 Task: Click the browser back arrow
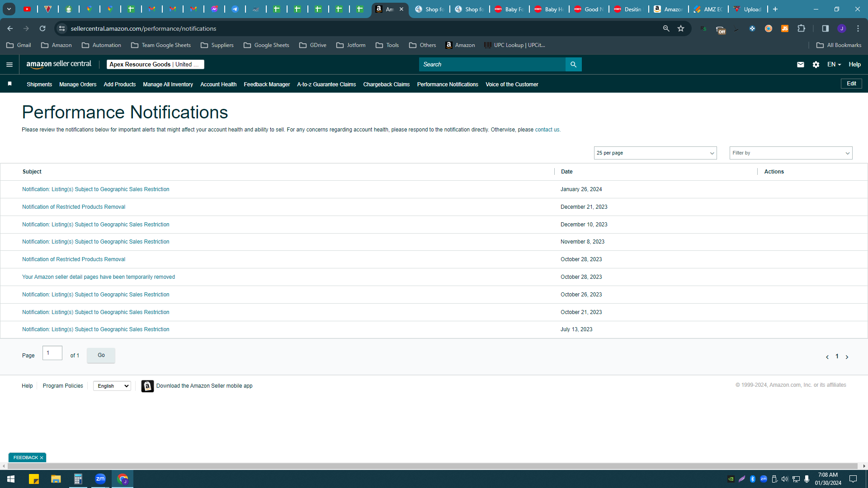pyautogui.click(x=10, y=28)
